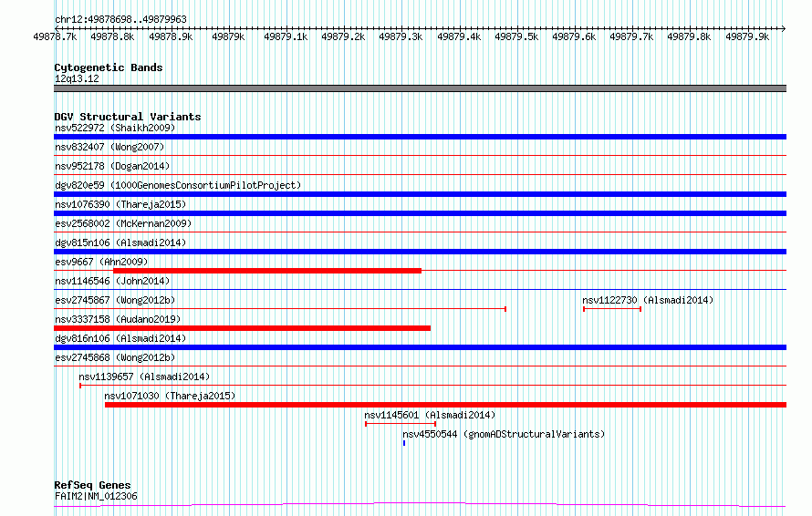Viewport: 812px width, 516px height.
Task: Select nsv1122730 (Alsmadi2014) variant label
Action: point(648,300)
